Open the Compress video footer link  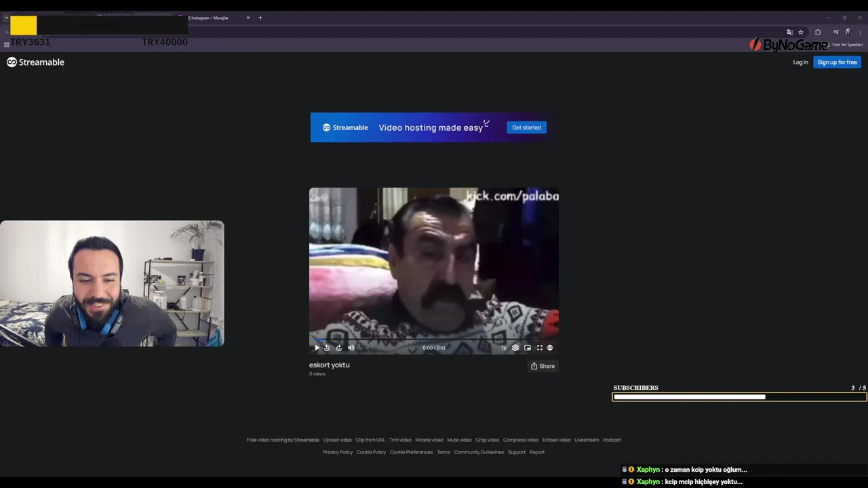click(x=521, y=440)
